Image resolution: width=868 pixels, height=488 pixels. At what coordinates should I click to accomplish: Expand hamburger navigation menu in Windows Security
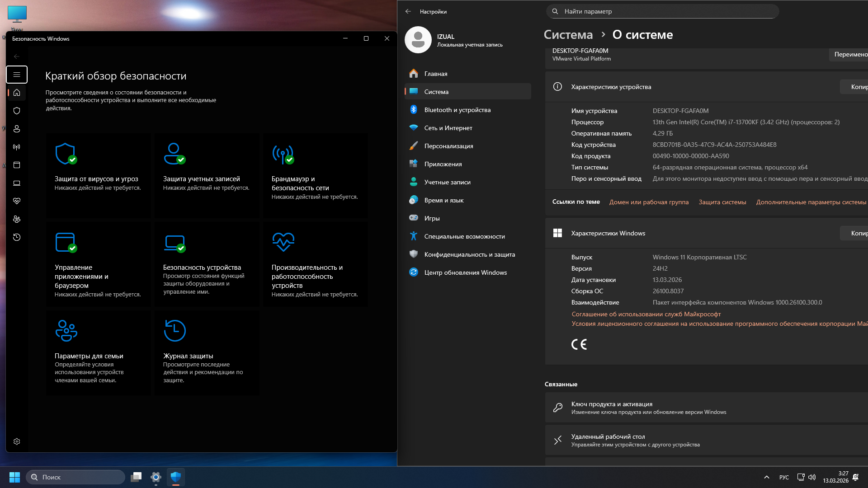pyautogui.click(x=17, y=75)
